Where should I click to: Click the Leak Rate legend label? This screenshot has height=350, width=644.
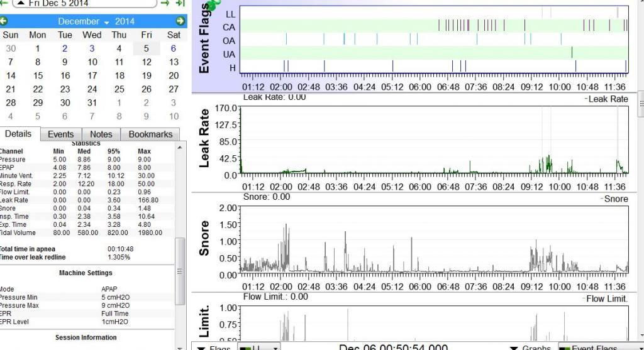(x=608, y=99)
